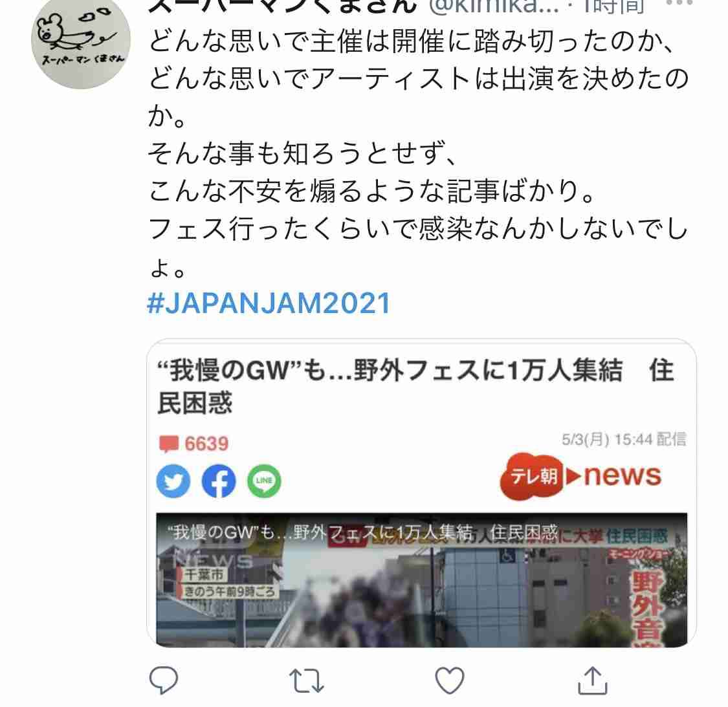Click the green LINE share icon
The width and height of the screenshot is (728, 707).
264,481
